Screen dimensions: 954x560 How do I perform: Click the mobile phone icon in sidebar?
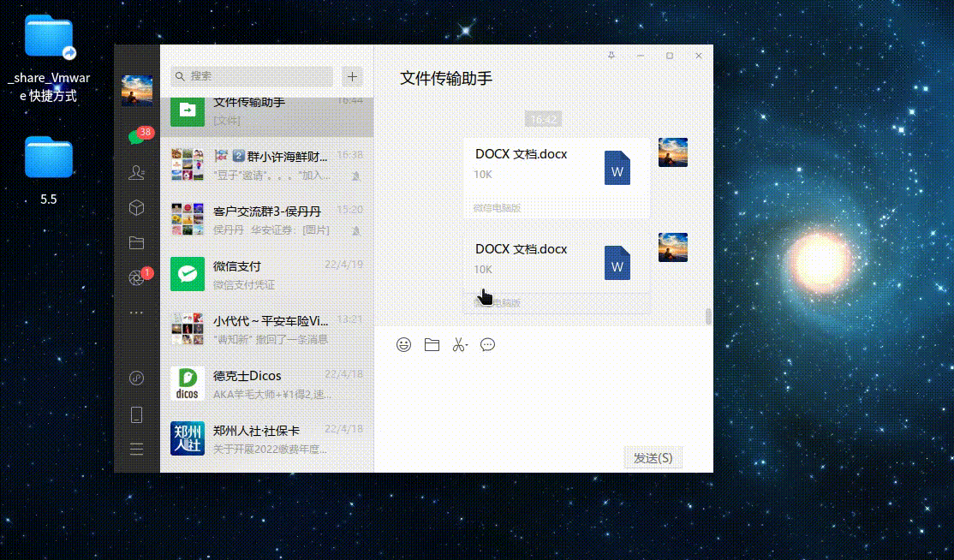136,414
